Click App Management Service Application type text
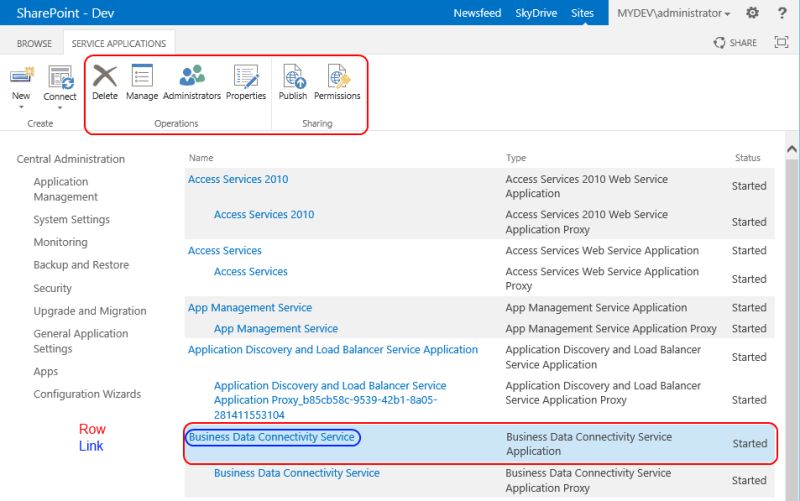The width and height of the screenshot is (800, 501). coord(596,308)
